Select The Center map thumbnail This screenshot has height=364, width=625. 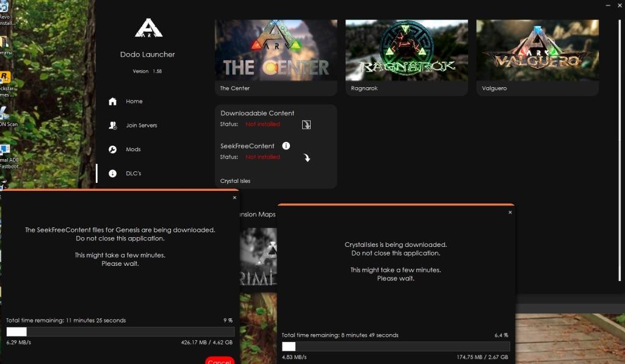click(276, 50)
